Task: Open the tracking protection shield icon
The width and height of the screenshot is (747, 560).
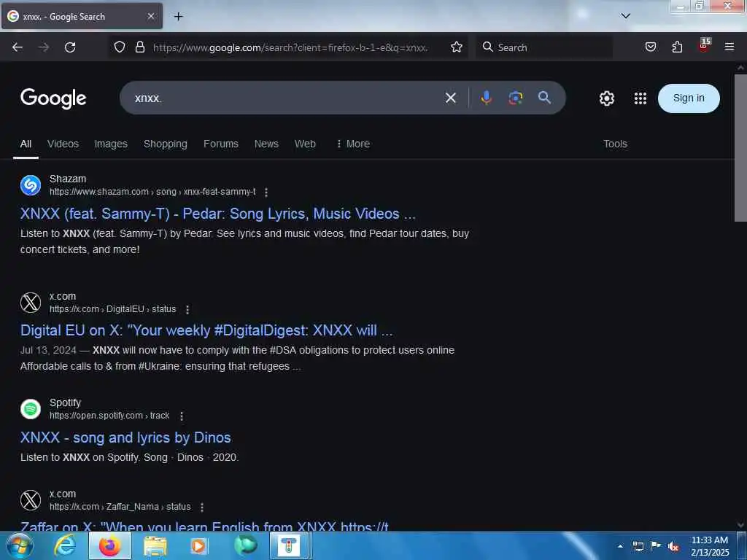Action: coord(120,47)
